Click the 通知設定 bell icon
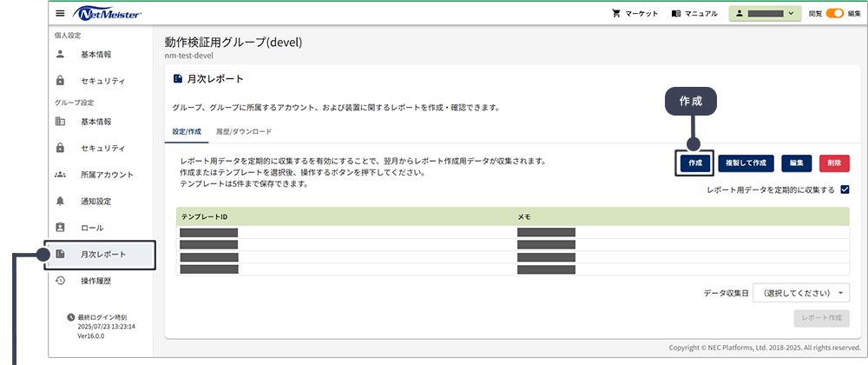Image resolution: width=868 pixels, height=365 pixels. coord(60,201)
